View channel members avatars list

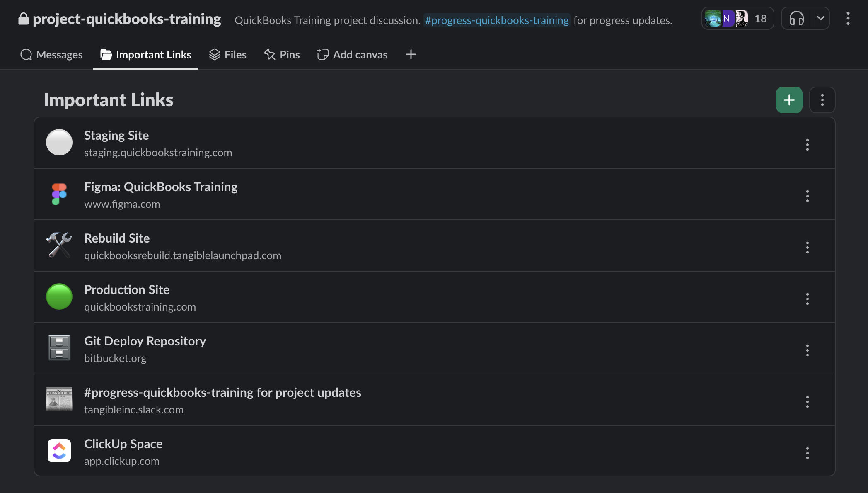737,19
